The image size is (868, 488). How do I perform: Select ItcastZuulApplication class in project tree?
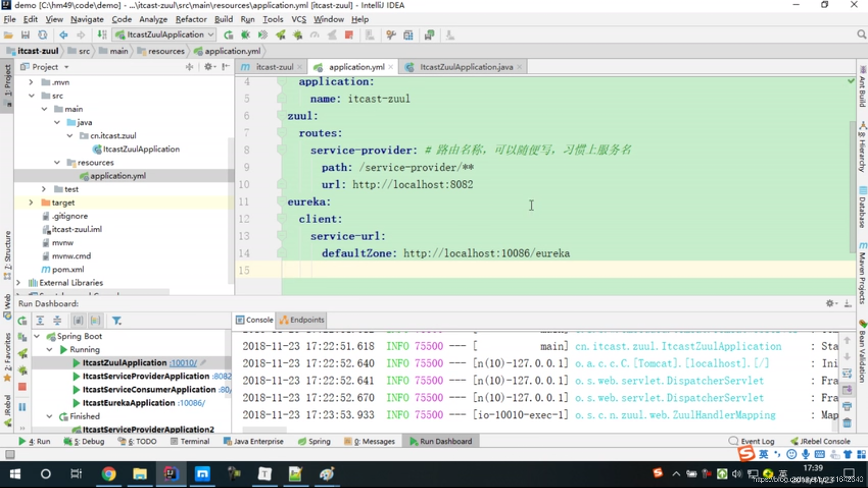[x=136, y=149]
